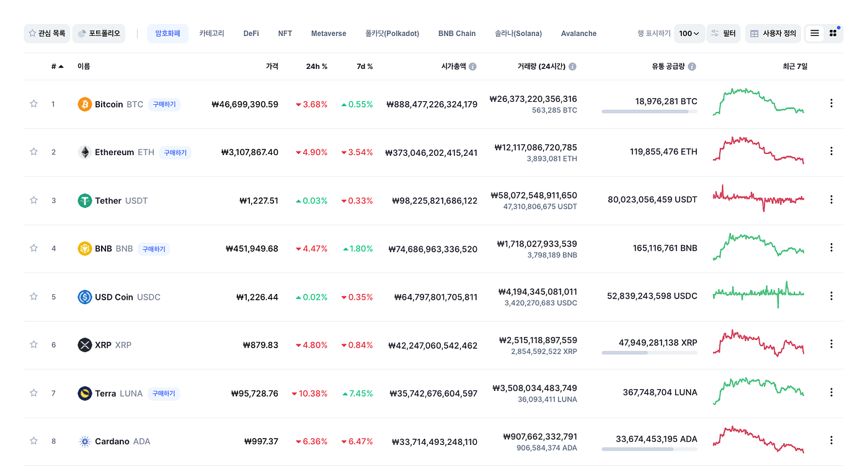Image resolution: width=868 pixels, height=466 pixels.
Task: Open more options for BNB row
Action: [831, 248]
